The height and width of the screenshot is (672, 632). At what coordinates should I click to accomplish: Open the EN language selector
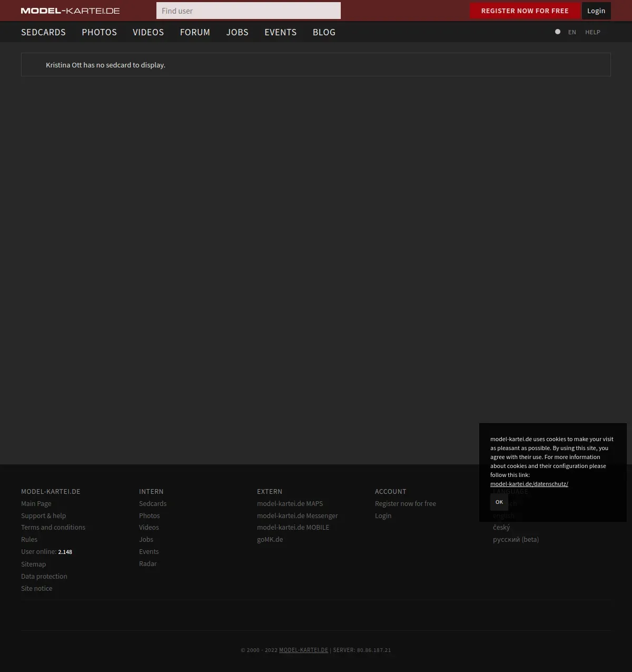pyautogui.click(x=572, y=32)
